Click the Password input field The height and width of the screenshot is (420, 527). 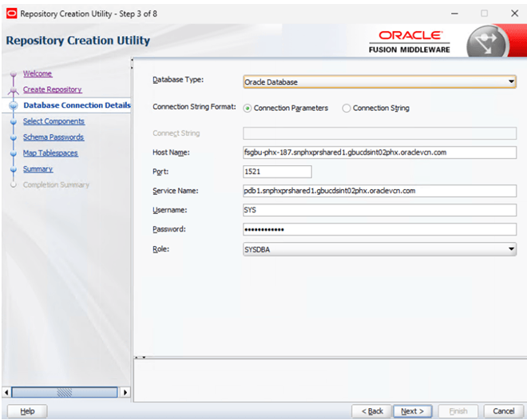379,229
